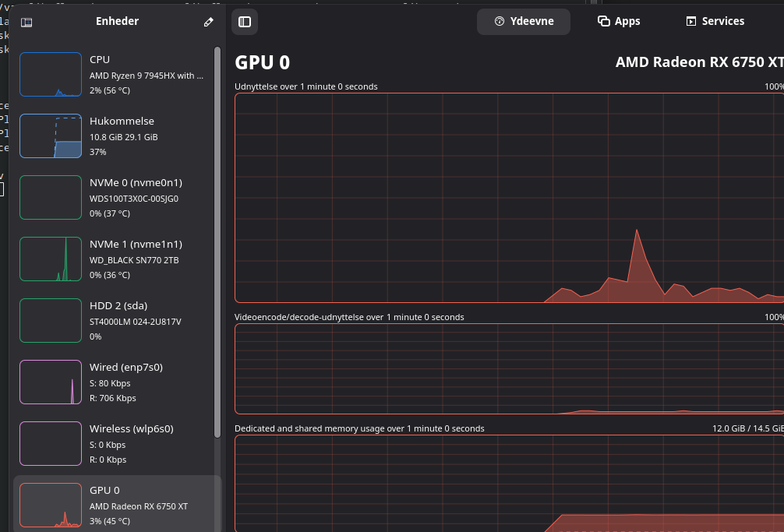
Task: Open the Services tab
Action: pyautogui.click(x=715, y=22)
